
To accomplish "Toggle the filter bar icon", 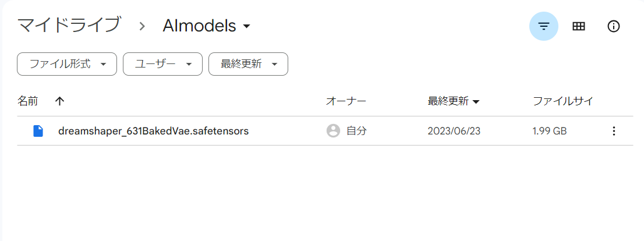I will [x=543, y=26].
